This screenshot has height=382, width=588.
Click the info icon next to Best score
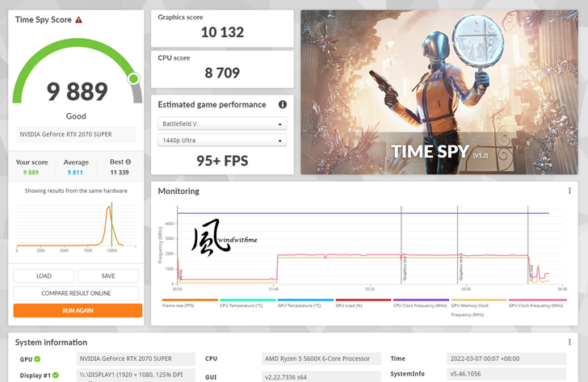tap(128, 162)
